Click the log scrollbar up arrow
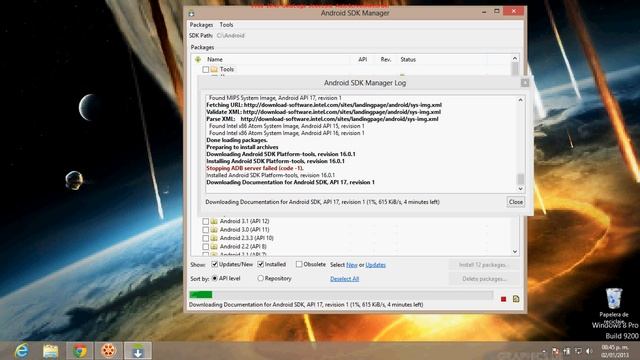 pos(520,100)
